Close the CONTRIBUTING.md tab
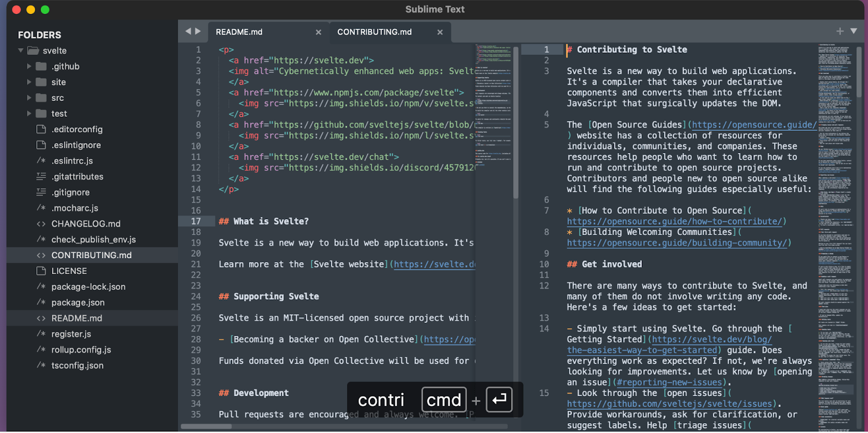 click(440, 32)
